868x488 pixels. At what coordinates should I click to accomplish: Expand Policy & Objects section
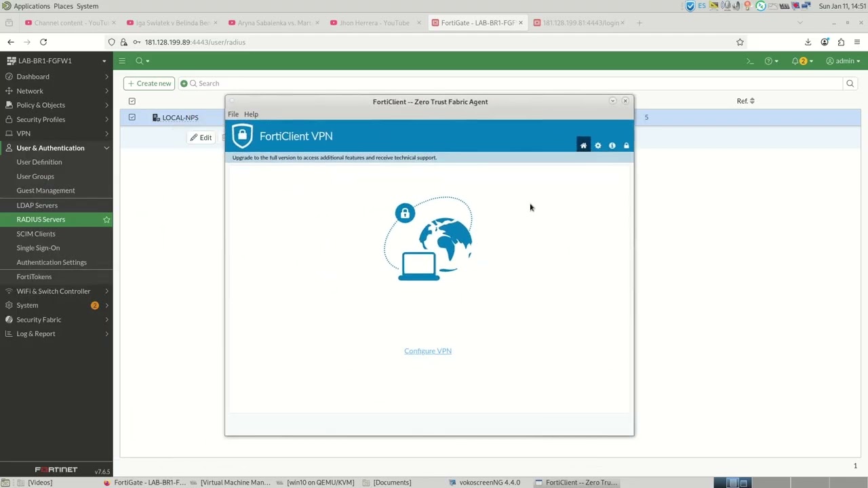coord(56,105)
